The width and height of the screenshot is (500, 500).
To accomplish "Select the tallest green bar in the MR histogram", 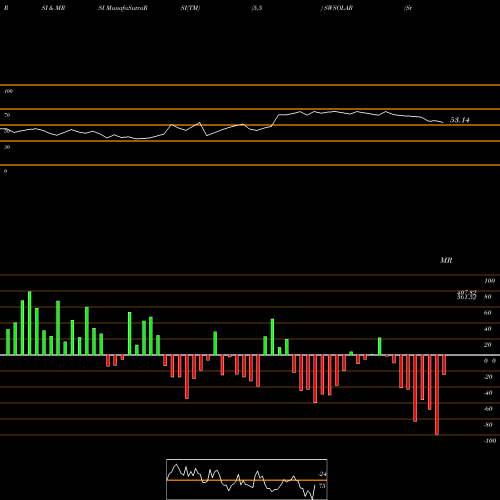I will point(30,323).
